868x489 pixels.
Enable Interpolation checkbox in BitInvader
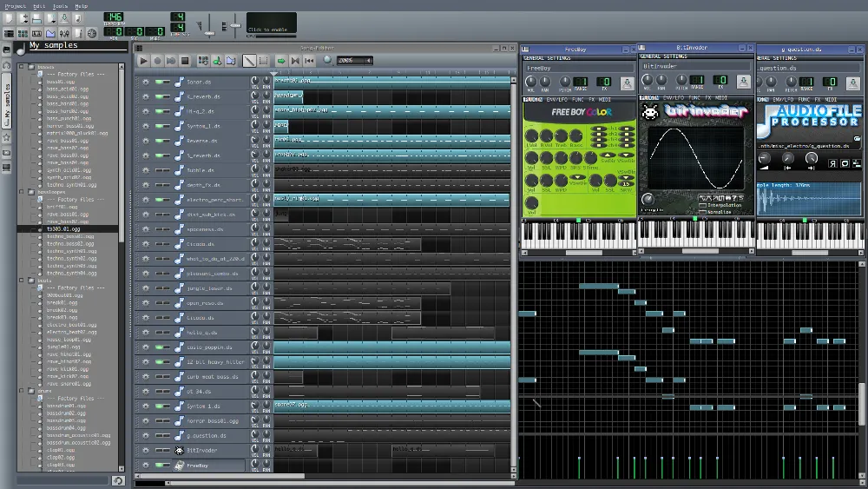pos(702,206)
